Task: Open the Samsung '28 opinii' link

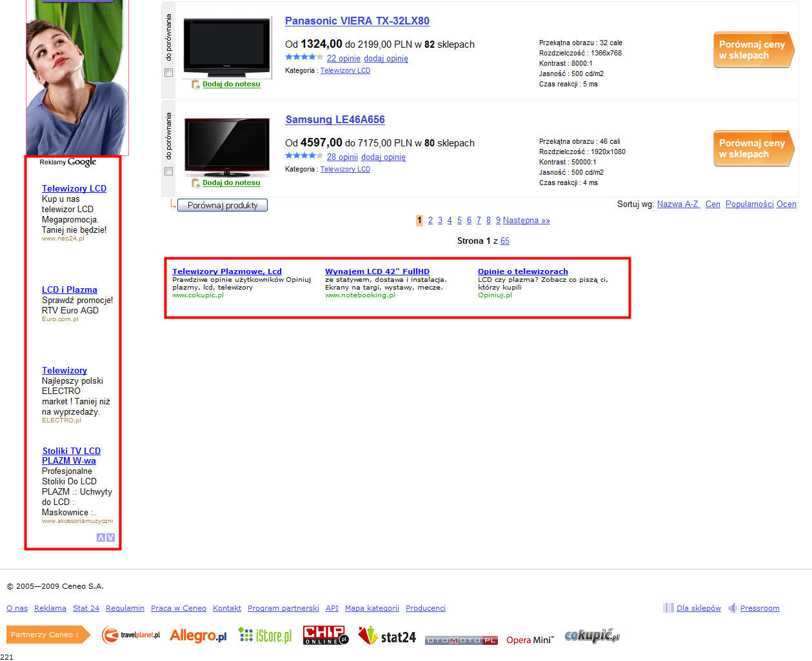Action: [x=342, y=157]
